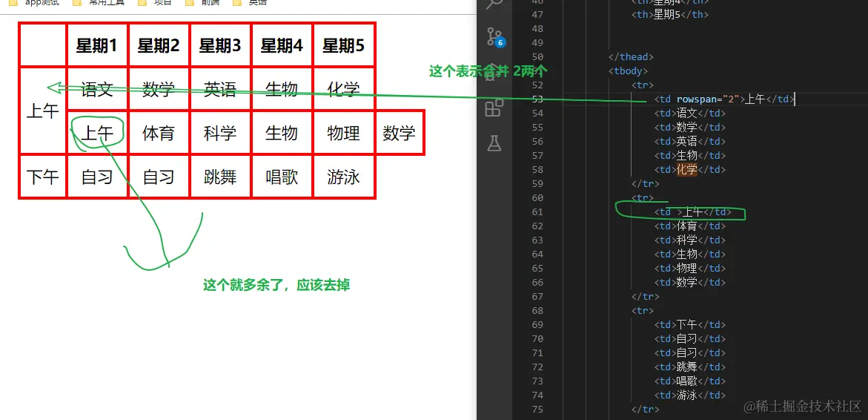Click <td>物理</td> on editor line 65
This screenshot has height=420, width=868.
pyautogui.click(x=690, y=268)
